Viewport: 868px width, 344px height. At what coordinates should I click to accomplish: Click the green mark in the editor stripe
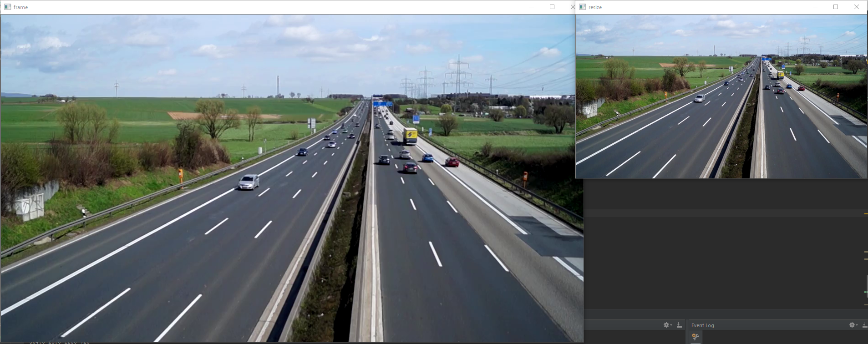(x=866, y=292)
